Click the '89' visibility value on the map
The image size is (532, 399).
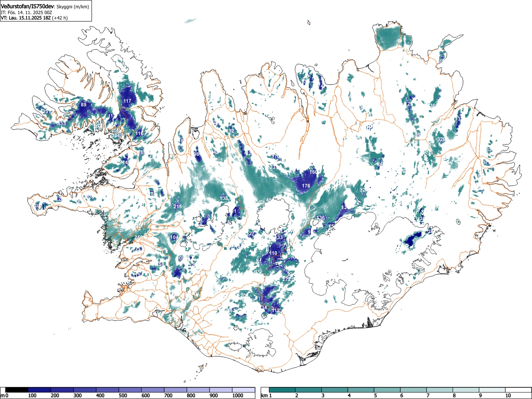[84, 105]
